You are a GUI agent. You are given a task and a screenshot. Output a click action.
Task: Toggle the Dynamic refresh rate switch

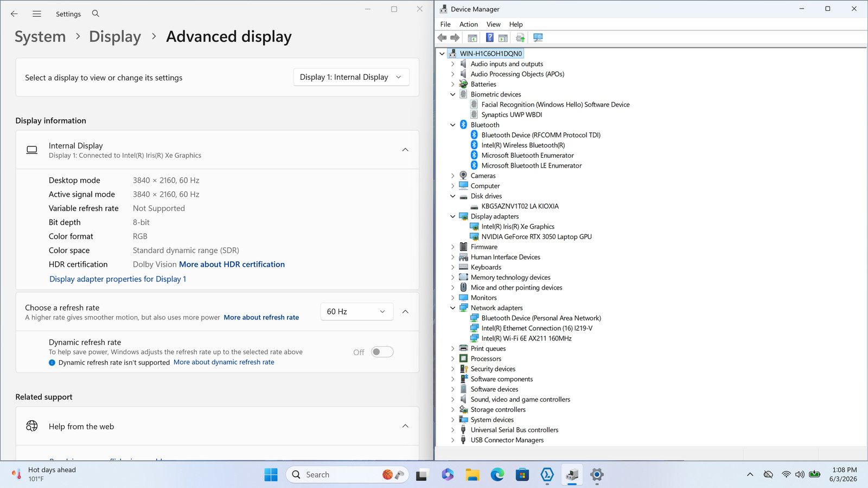click(x=382, y=352)
